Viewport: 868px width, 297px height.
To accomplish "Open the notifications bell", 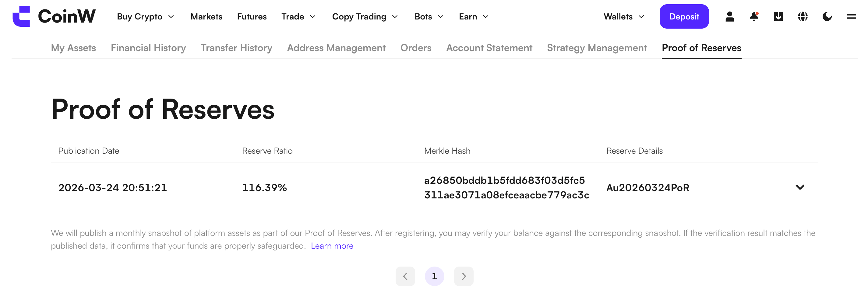I will [x=754, y=16].
